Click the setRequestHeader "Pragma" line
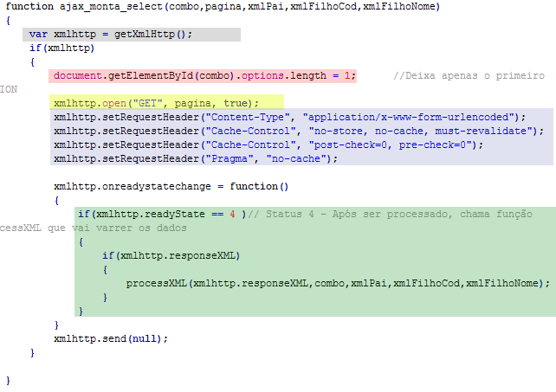The height and width of the screenshot is (392, 556). pyautogui.click(x=196, y=158)
